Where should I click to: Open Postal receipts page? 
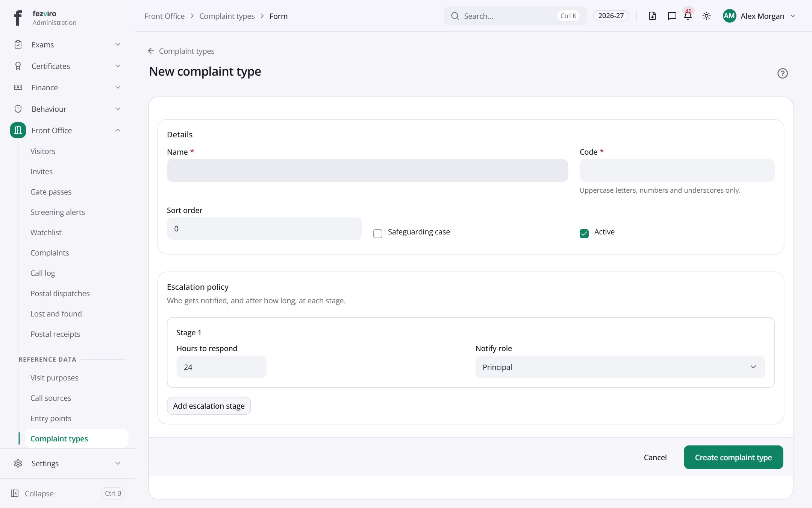(55, 334)
